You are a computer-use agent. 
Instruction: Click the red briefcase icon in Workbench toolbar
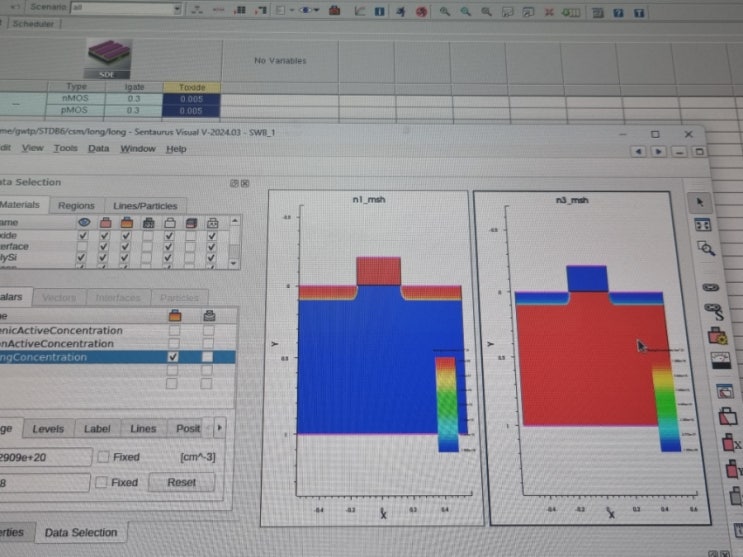tap(335, 10)
